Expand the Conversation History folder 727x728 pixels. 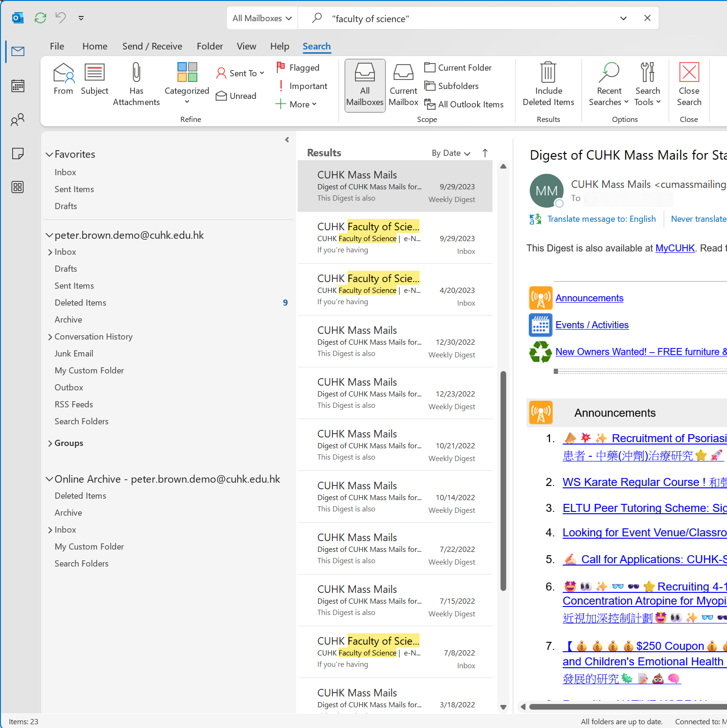50,337
